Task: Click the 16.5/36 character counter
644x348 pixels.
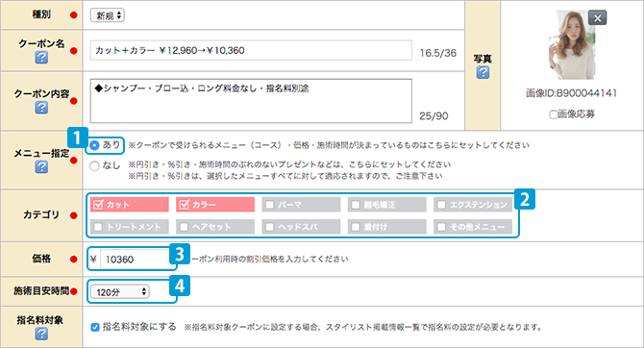Action: (x=437, y=53)
